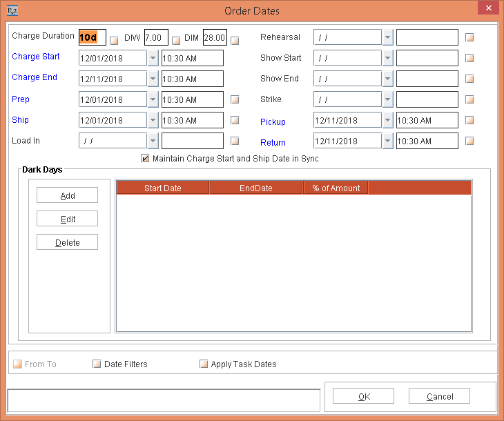This screenshot has height=421, width=504.
Task: Click the Start Date column header
Action: 163,188
